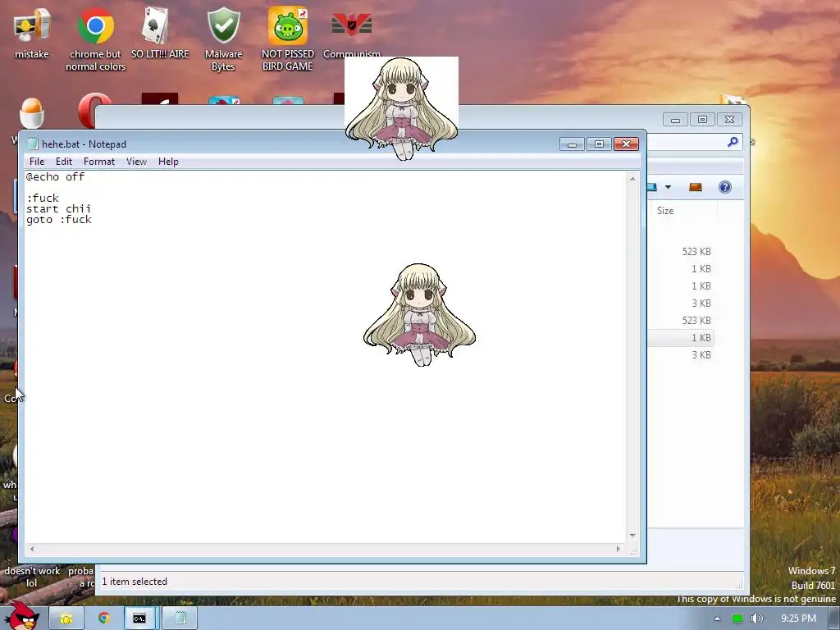Image resolution: width=840 pixels, height=630 pixels.
Task: Select the first 523 KB file row
Action: tap(682, 251)
